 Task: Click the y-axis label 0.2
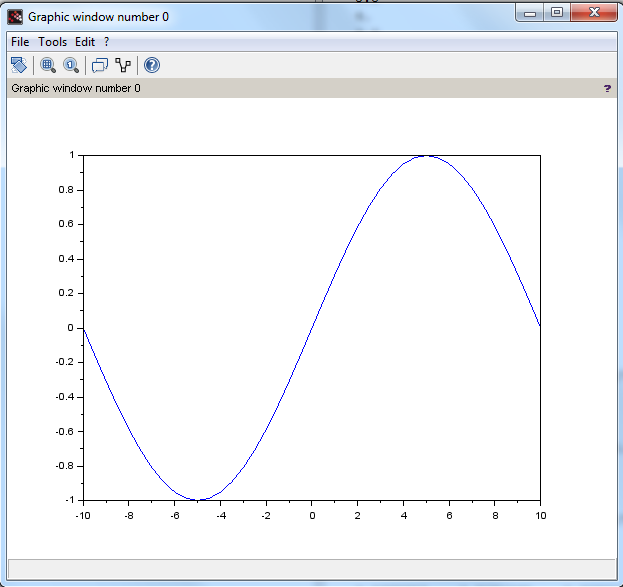(66, 293)
